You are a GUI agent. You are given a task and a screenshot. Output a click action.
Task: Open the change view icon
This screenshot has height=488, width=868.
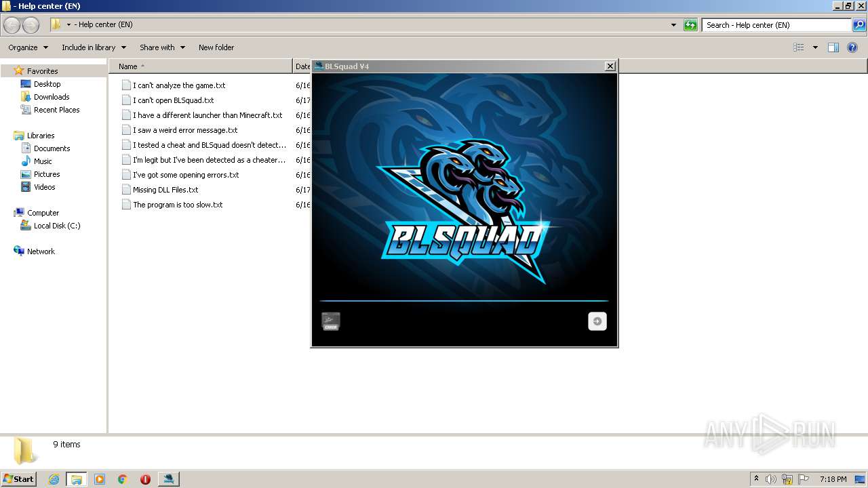point(799,47)
